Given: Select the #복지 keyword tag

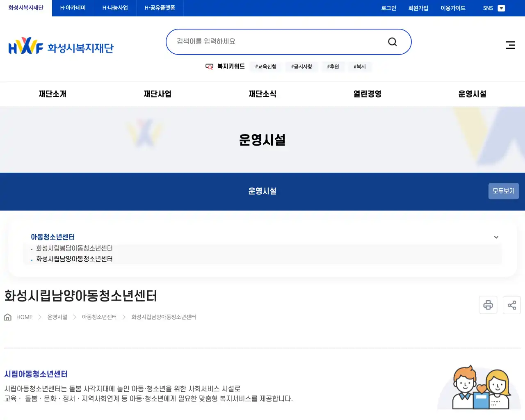Looking at the screenshot, I should click(x=360, y=66).
